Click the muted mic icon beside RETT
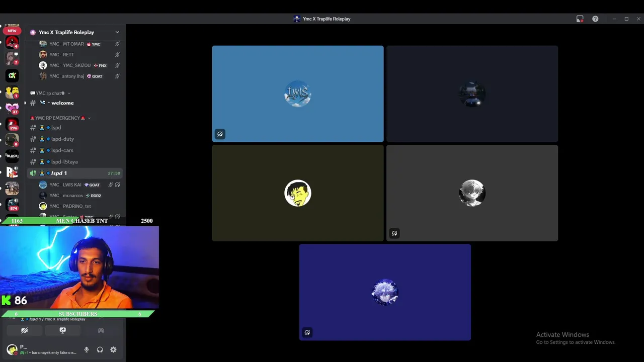This screenshot has width=644, height=362. pos(117,54)
